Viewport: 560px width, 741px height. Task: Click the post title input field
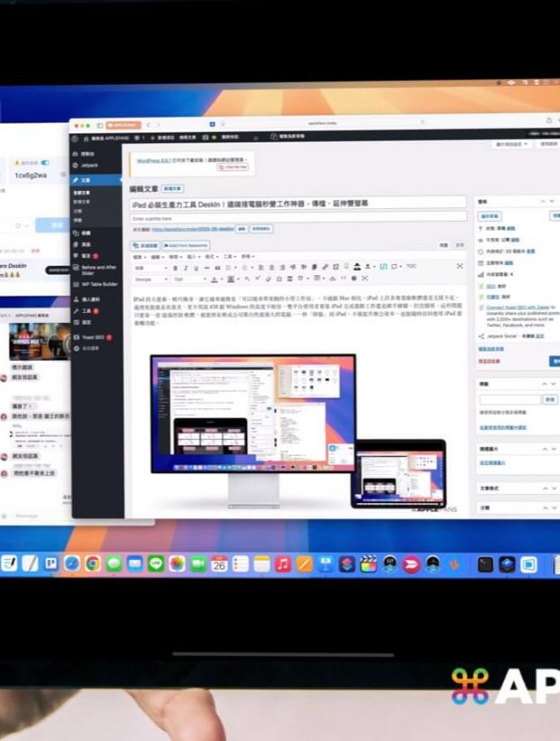click(x=298, y=204)
